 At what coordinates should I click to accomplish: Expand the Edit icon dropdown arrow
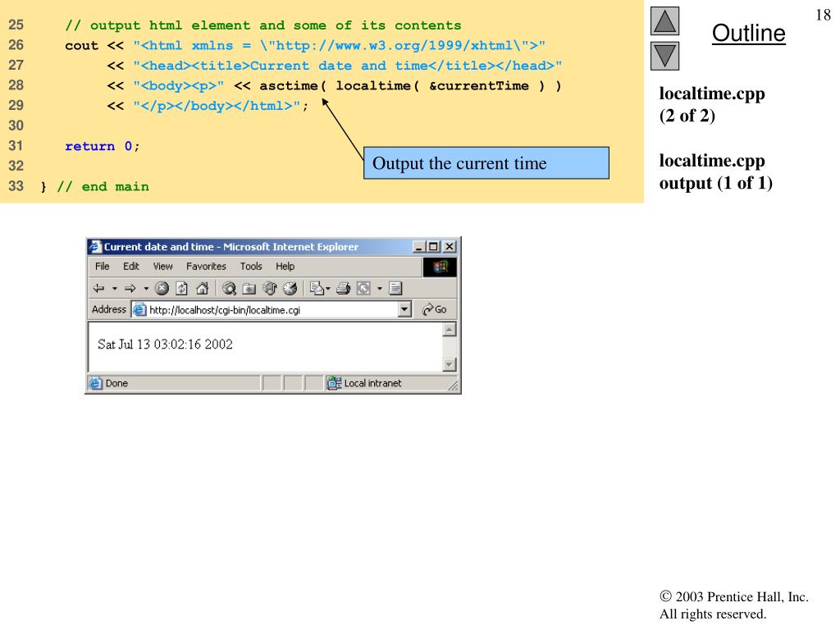click(x=379, y=289)
